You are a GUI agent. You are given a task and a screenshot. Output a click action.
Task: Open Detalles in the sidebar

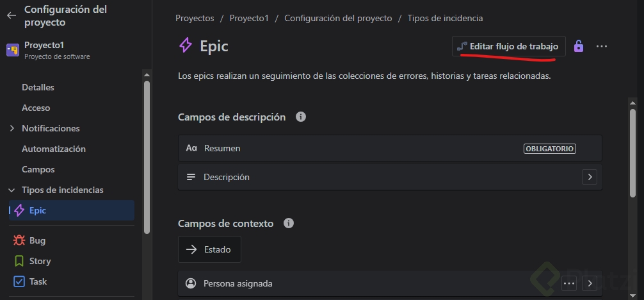tap(38, 87)
